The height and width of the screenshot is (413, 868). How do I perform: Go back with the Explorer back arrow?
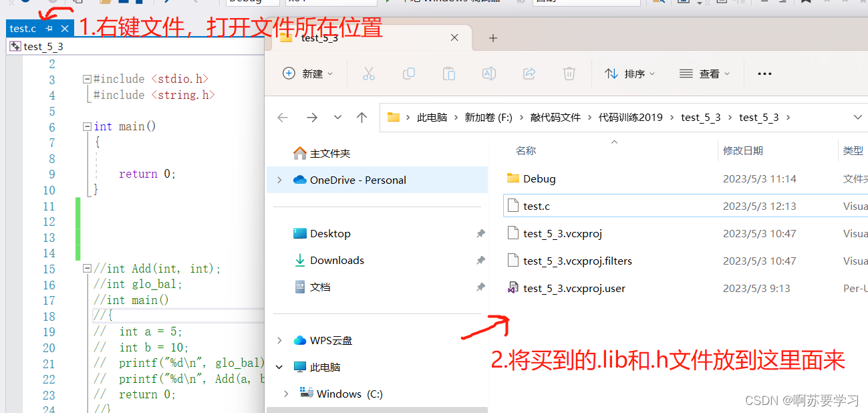pyautogui.click(x=283, y=118)
